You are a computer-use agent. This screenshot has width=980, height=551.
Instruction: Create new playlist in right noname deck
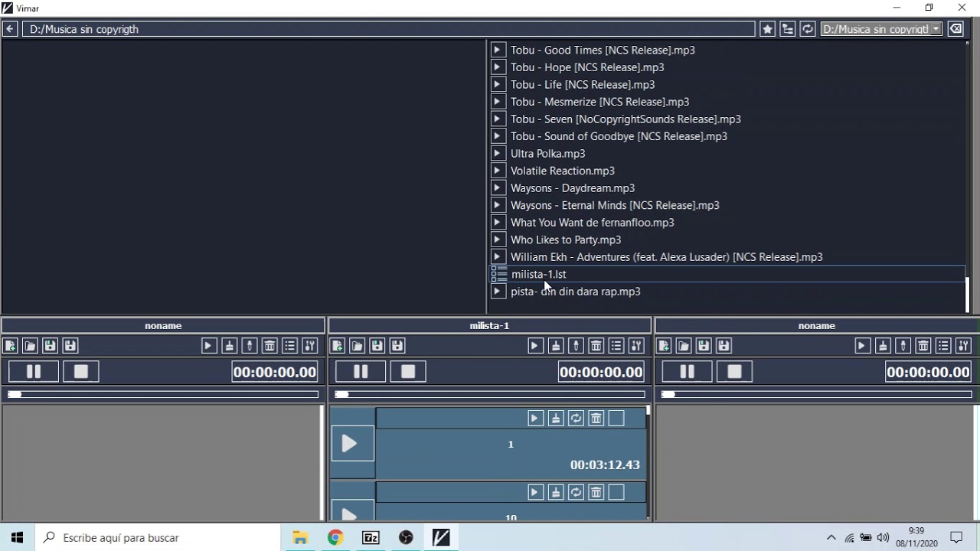[x=664, y=346]
